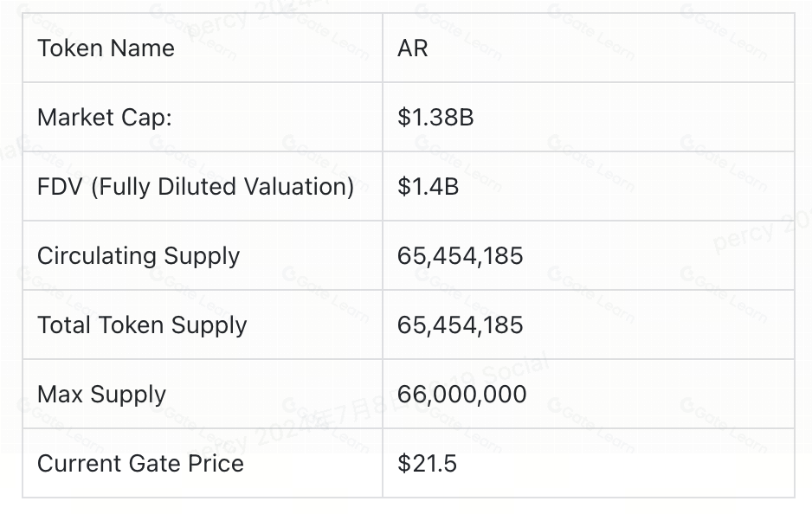
Task: Click the parenthetical Fully Diluted Valuation text
Action: point(222,187)
